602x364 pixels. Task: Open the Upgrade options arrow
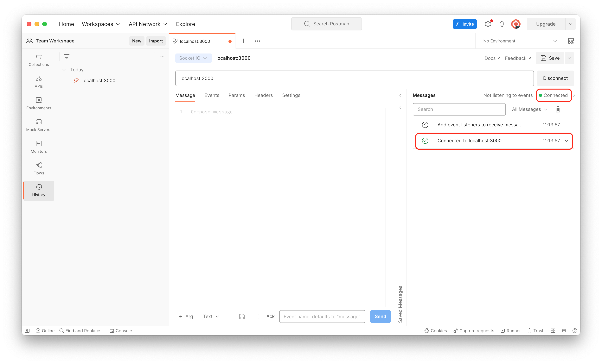click(x=570, y=24)
